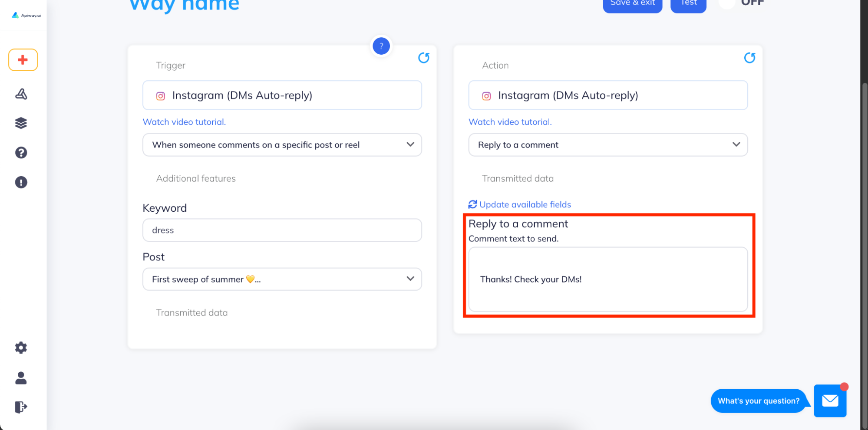Click the Save & exit button

click(x=632, y=4)
